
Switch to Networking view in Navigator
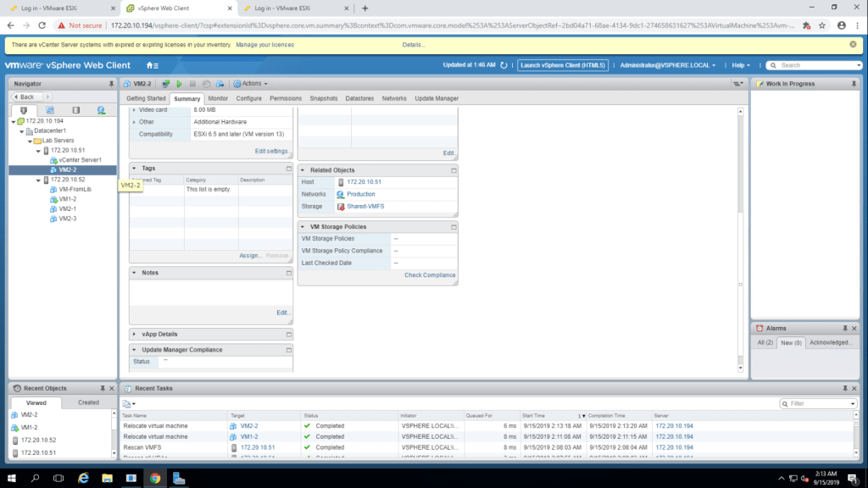tap(101, 110)
